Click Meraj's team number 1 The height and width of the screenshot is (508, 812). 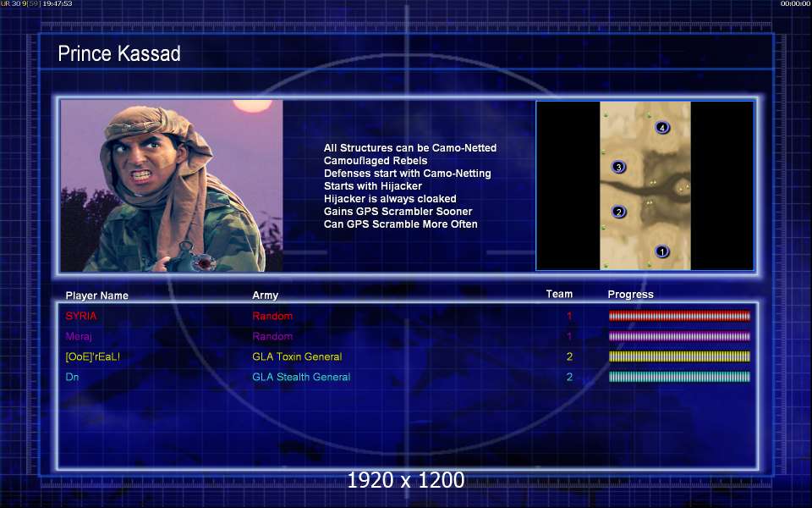click(x=569, y=336)
